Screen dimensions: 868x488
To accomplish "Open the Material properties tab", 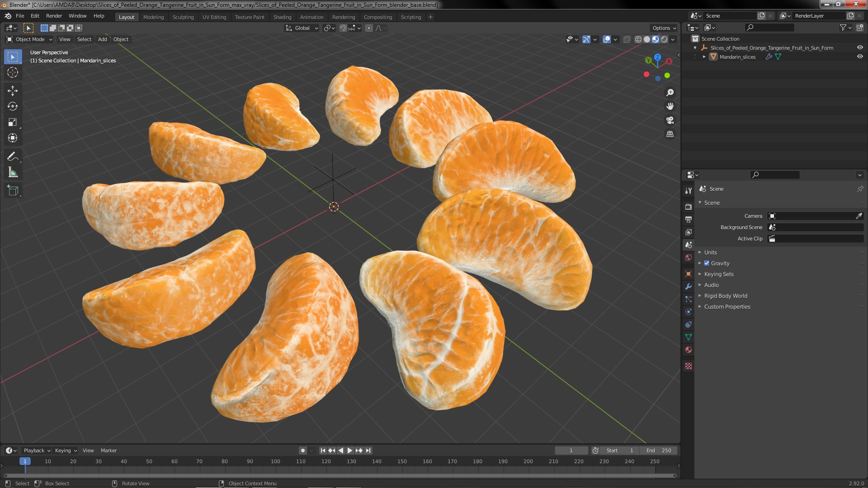I will pos(689,350).
